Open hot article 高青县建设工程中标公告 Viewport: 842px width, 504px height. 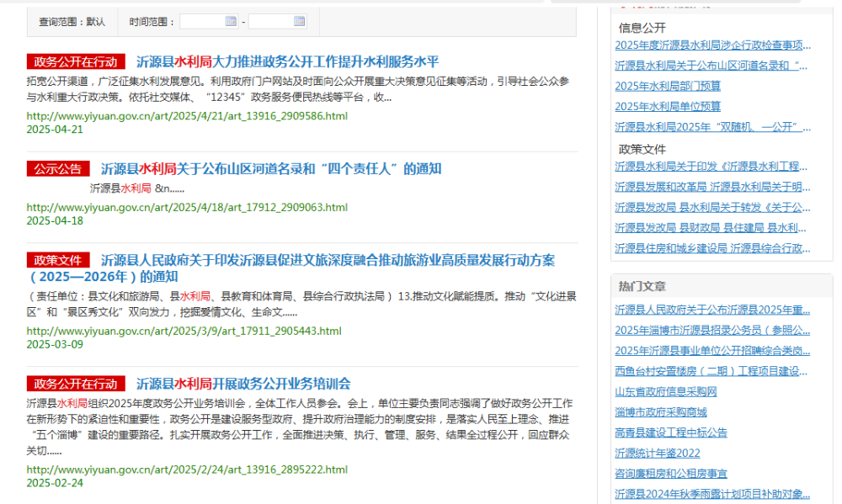(671, 432)
